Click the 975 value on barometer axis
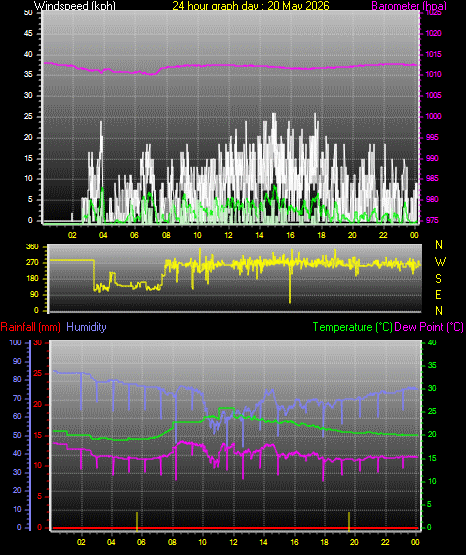 (x=432, y=220)
